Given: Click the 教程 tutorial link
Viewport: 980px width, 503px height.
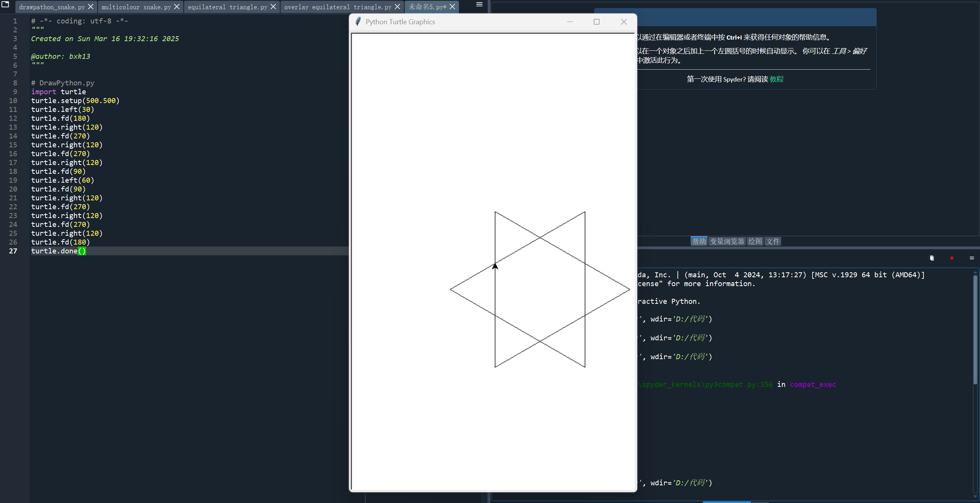Looking at the screenshot, I should (x=776, y=79).
